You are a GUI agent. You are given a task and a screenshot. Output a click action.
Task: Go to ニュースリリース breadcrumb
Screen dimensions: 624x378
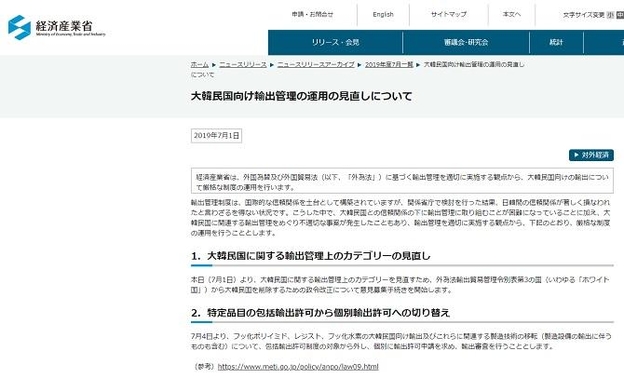tap(243, 64)
